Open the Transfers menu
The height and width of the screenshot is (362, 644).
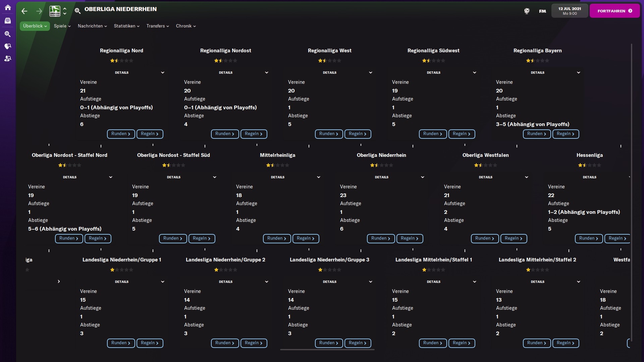[x=158, y=26]
